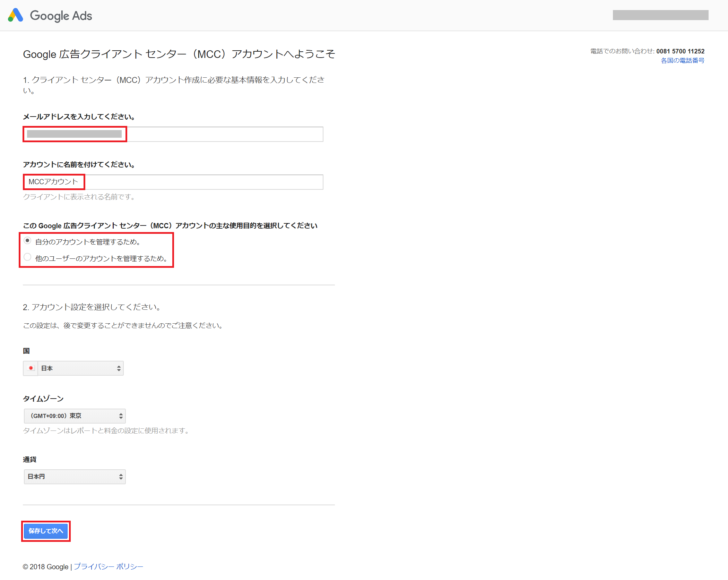728x580 pixels.
Task: Click the note タイムゾーンはレポートと料金の設定に使用されます。
Action: pos(106,430)
